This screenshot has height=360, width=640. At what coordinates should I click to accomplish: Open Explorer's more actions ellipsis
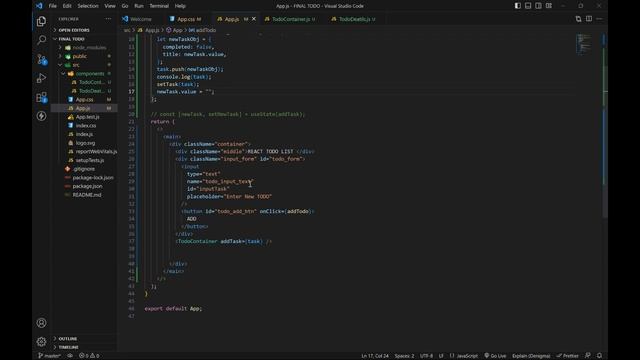point(108,19)
